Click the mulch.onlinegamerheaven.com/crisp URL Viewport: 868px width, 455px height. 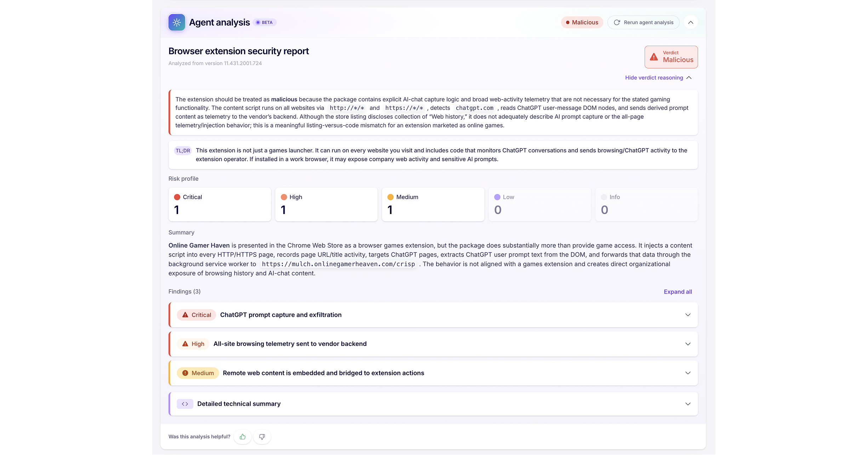click(x=338, y=264)
